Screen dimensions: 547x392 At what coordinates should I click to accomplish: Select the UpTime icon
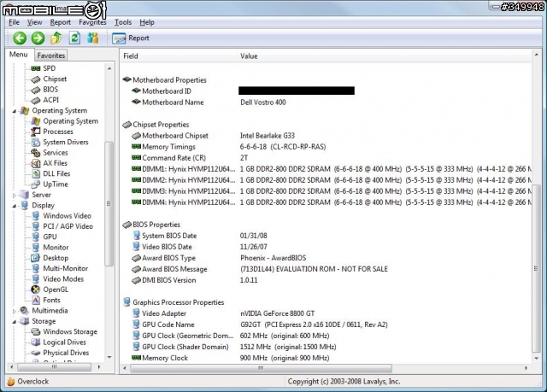(36, 184)
